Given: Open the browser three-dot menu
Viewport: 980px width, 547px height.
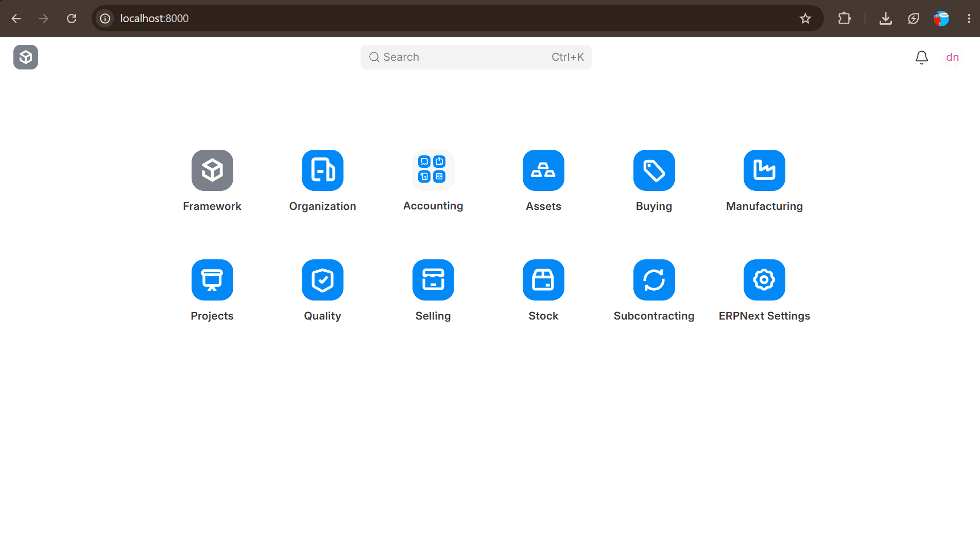Looking at the screenshot, I should pyautogui.click(x=969, y=19).
